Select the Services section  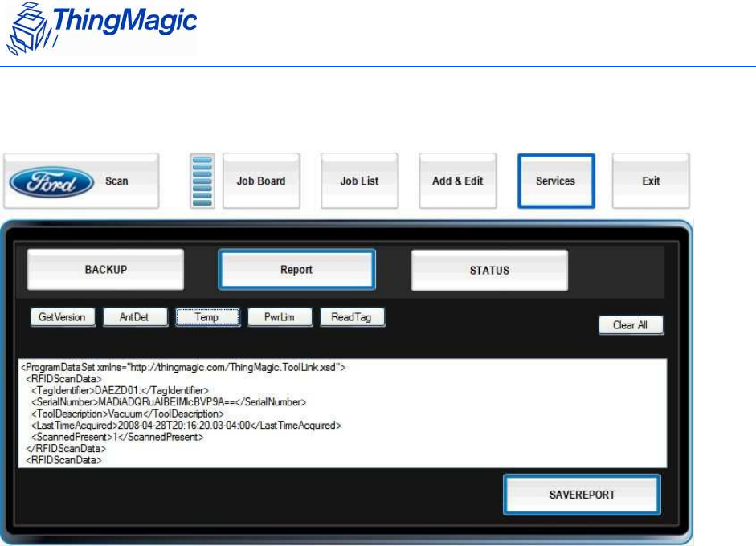pos(556,181)
